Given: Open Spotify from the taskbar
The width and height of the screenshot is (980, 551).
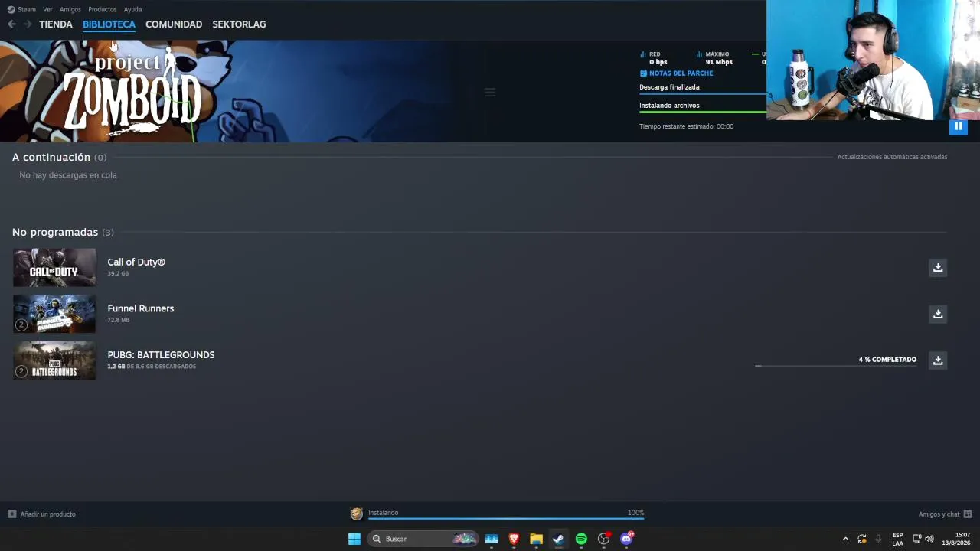Looking at the screenshot, I should [581, 539].
